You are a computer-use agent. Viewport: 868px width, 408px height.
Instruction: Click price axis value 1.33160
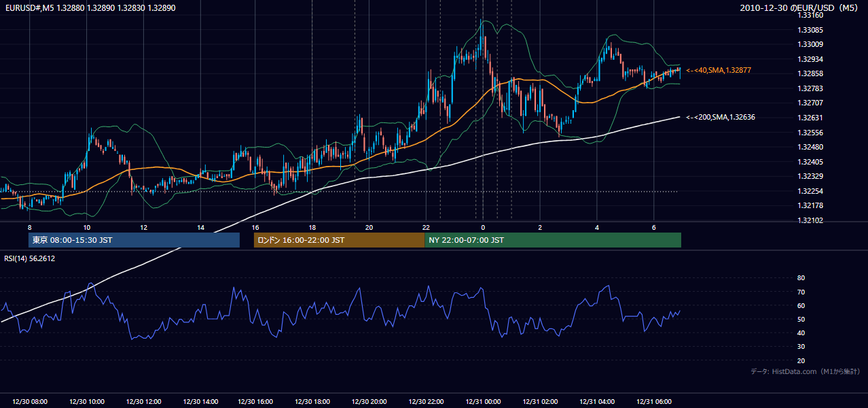point(810,15)
